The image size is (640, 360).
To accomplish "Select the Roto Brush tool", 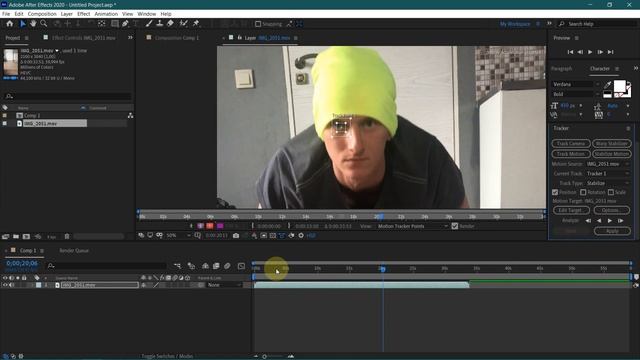I will tap(183, 24).
